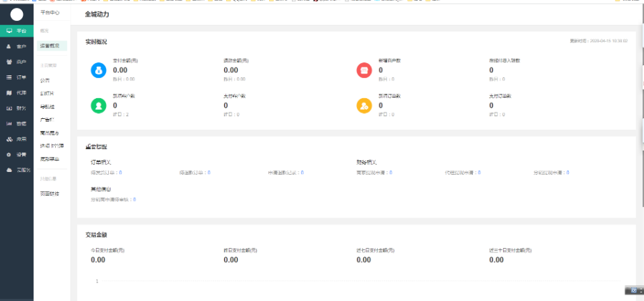Click the group icon next to 商户
Viewport: 644px width, 301px height.
click(9, 62)
